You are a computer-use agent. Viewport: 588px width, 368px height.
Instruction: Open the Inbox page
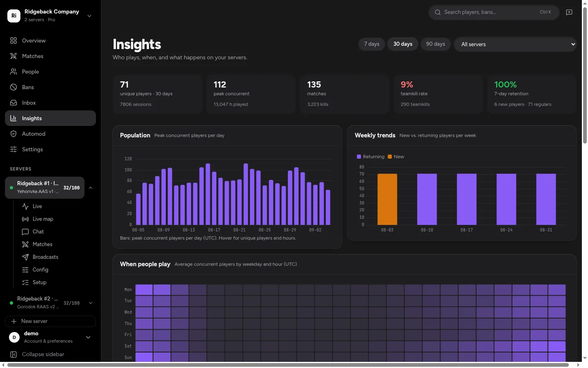(x=50, y=103)
